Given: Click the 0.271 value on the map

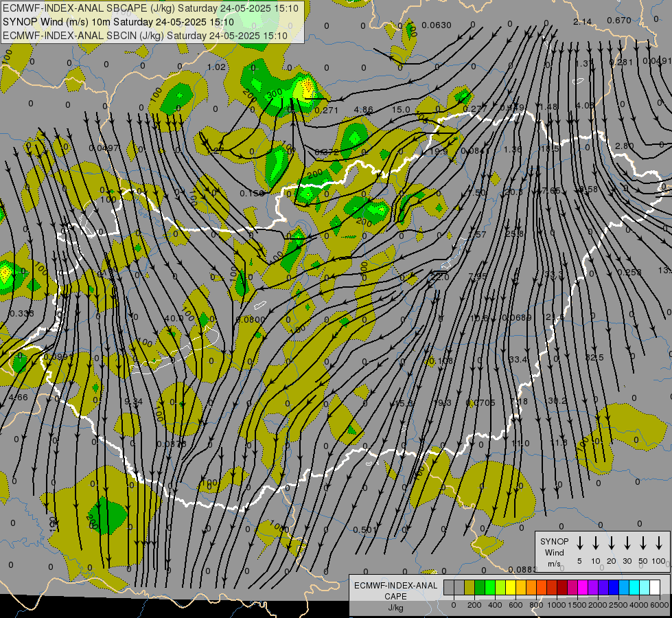Looking at the screenshot, I should 327,111.
